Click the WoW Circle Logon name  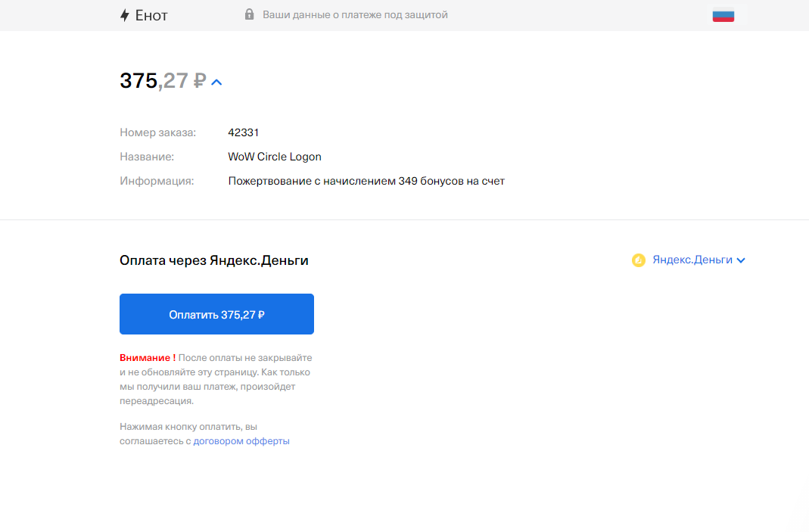tap(275, 157)
